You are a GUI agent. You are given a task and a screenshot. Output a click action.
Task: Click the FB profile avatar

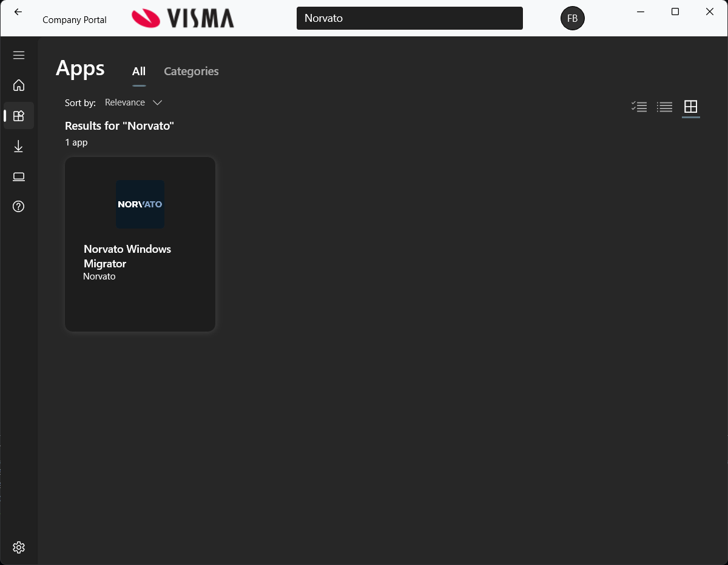coord(572,18)
